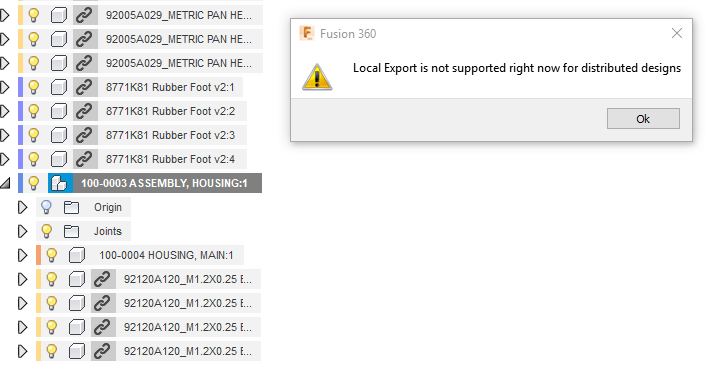
Task: Toggle visibility bulb of Origin folder
Action: 46,208
